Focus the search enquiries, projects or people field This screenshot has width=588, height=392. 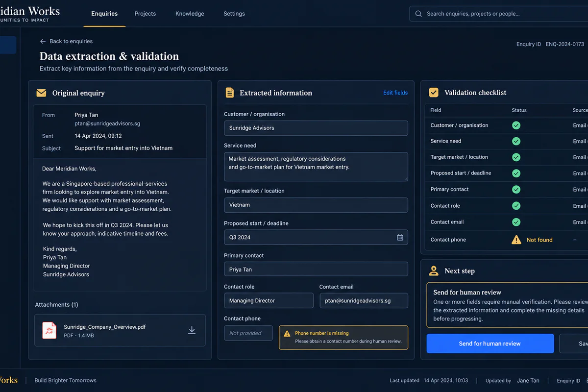(x=499, y=14)
